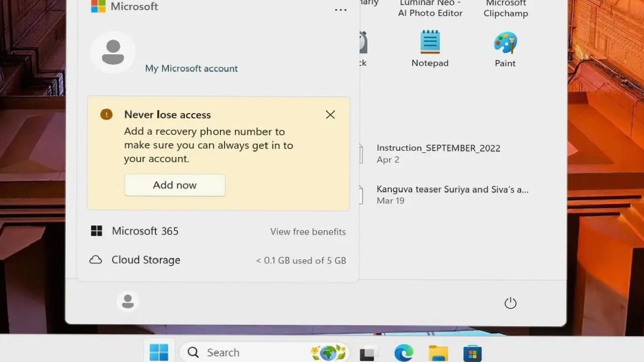Click the Earth search highlight icon
Viewport: 644px width, 362px height.
coord(329,352)
